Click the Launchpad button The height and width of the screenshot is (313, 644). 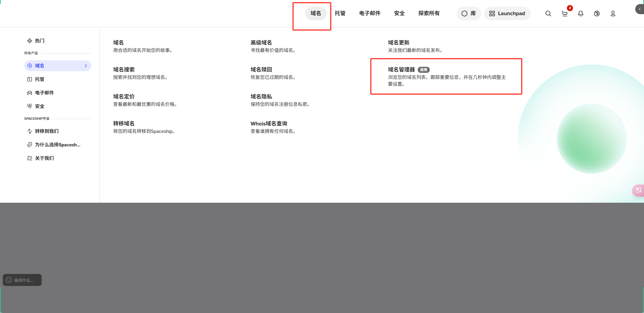[507, 13]
